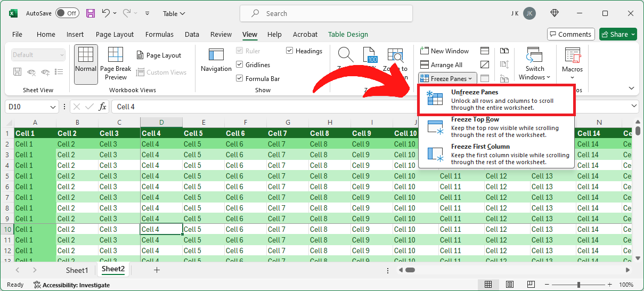Click the Zoom magnifier icon
Image resolution: width=644 pixels, height=291 pixels.
pos(345,54)
